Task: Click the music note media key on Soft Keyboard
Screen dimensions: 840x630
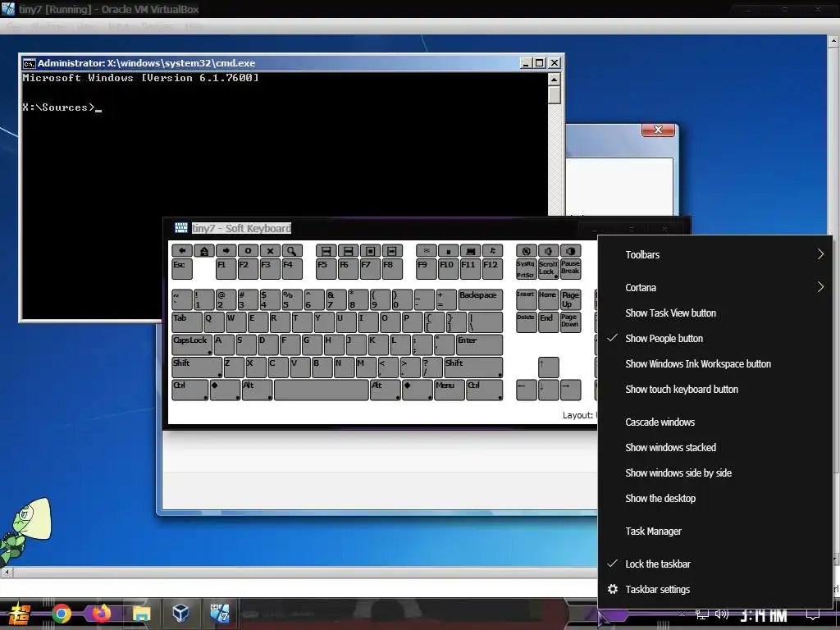Action: (x=492, y=250)
